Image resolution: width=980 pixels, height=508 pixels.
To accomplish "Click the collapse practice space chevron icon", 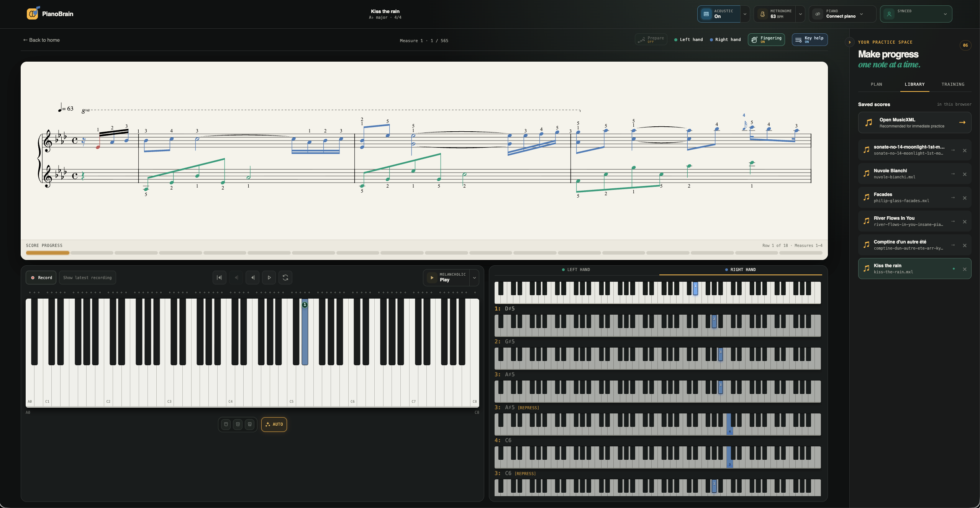I will (x=849, y=42).
